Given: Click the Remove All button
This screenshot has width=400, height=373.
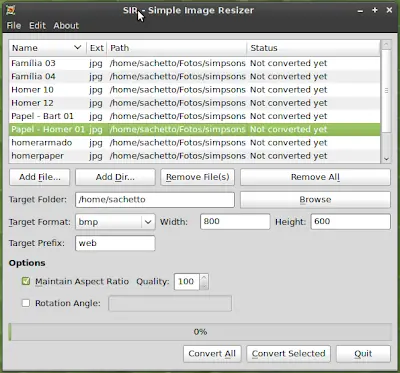Looking at the screenshot, I should click(x=315, y=177).
